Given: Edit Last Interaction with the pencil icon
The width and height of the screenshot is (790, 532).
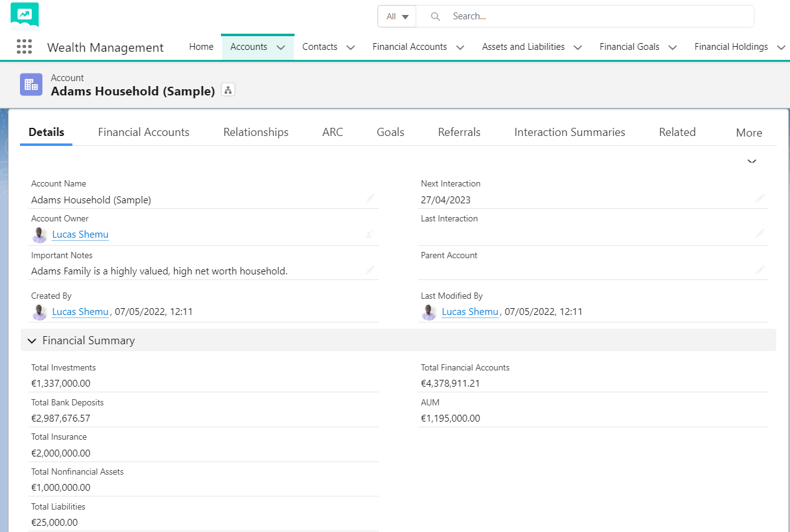Looking at the screenshot, I should 759,233.
